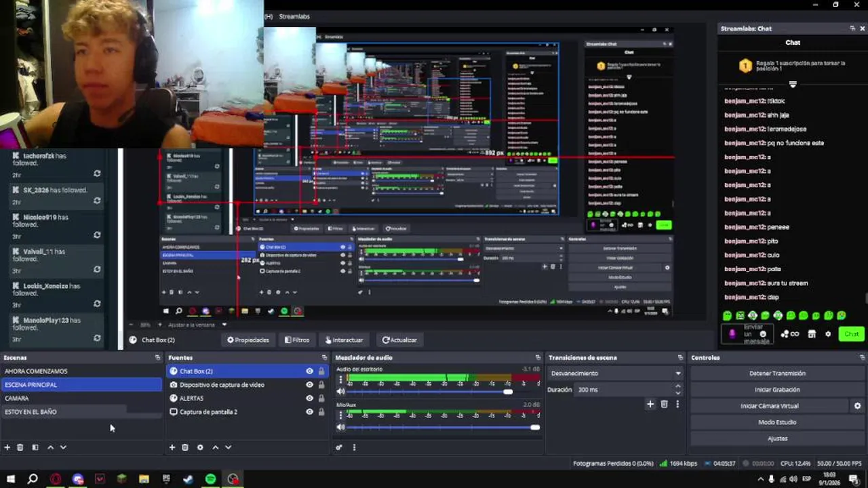Switch to the CAMARA scene
Screen dimensions: 868x488
pos(81,399)
